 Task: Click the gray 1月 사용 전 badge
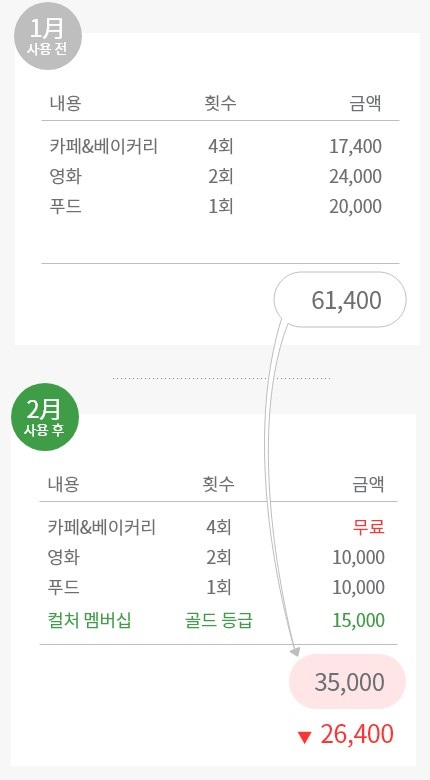(47, 36)
